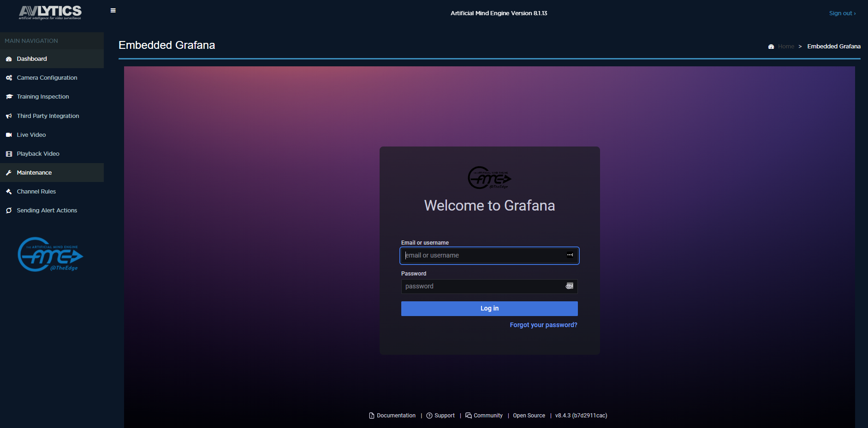Click the Community chat bubbles icon
The image size is (868, 428).
pos(469,416)
